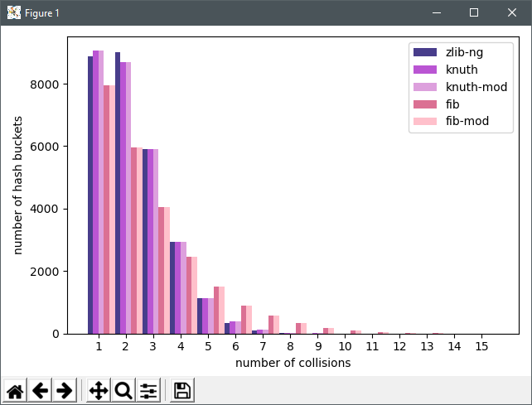
Task: Click the 'fib-mod' legend label
Action: pos(467,121)
